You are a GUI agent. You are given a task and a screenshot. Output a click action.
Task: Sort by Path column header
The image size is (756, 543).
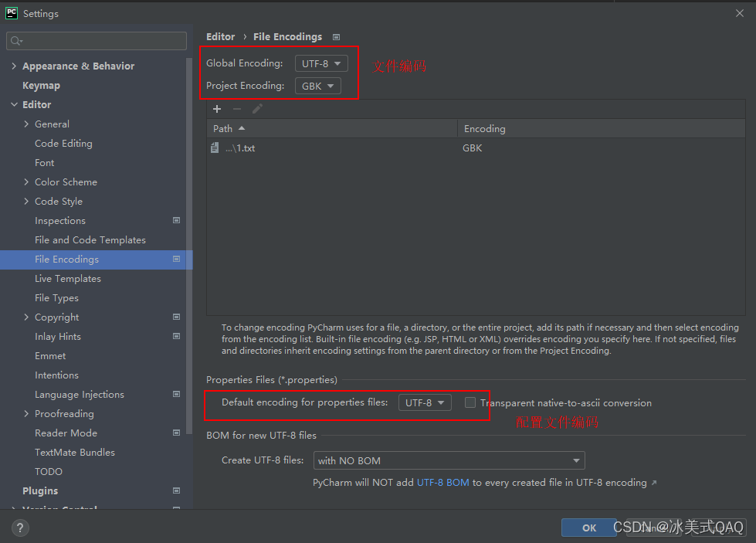pyautogui.click(x=332, y=129)
